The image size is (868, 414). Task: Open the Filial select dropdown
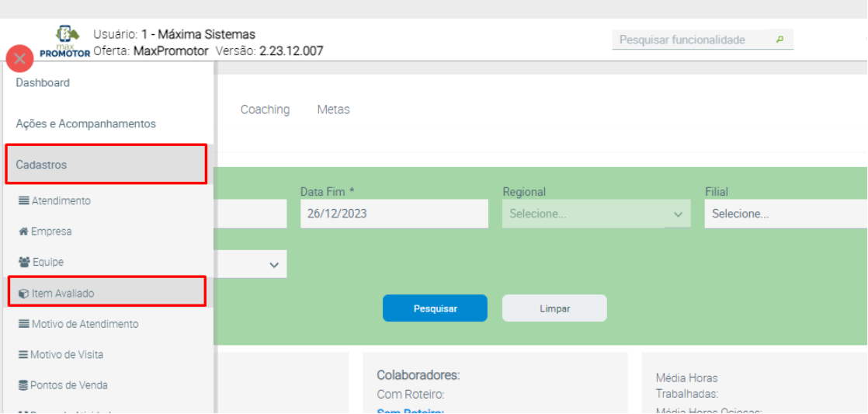click(x=784, y=214)
